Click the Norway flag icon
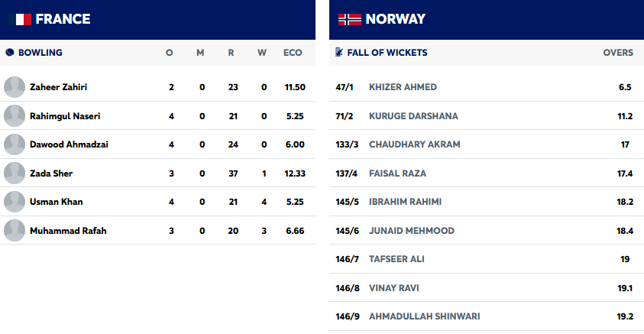The image size is (644, 334). pyautogui.click(x=349, y=19)
